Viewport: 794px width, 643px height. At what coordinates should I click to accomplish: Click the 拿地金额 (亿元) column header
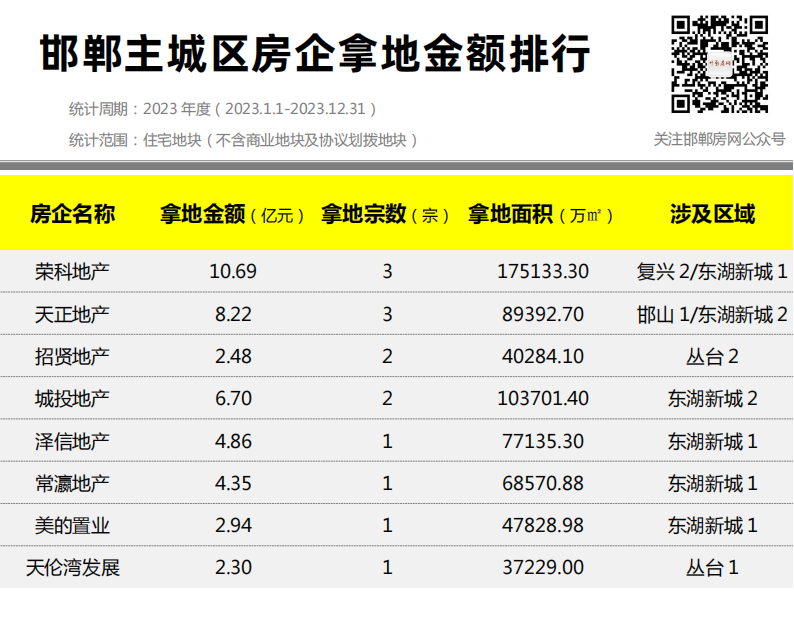point(232,215)
